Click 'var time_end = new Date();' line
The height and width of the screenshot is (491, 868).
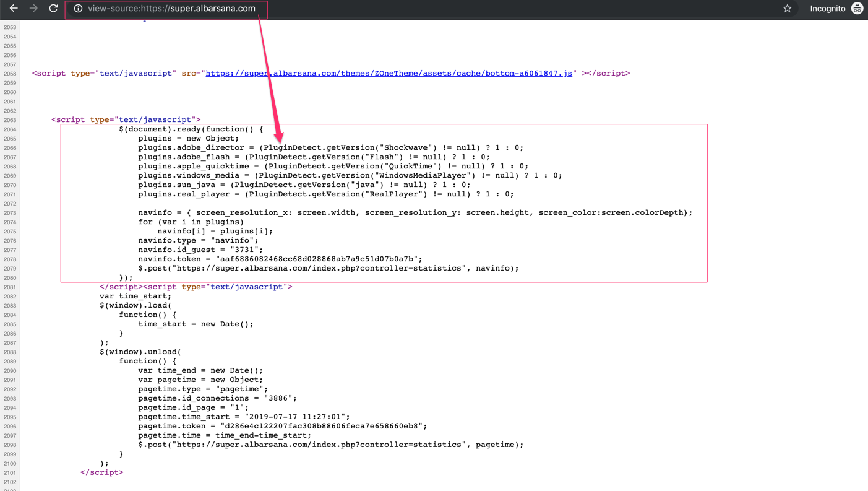pyautogui.click(x=200, y=370)
